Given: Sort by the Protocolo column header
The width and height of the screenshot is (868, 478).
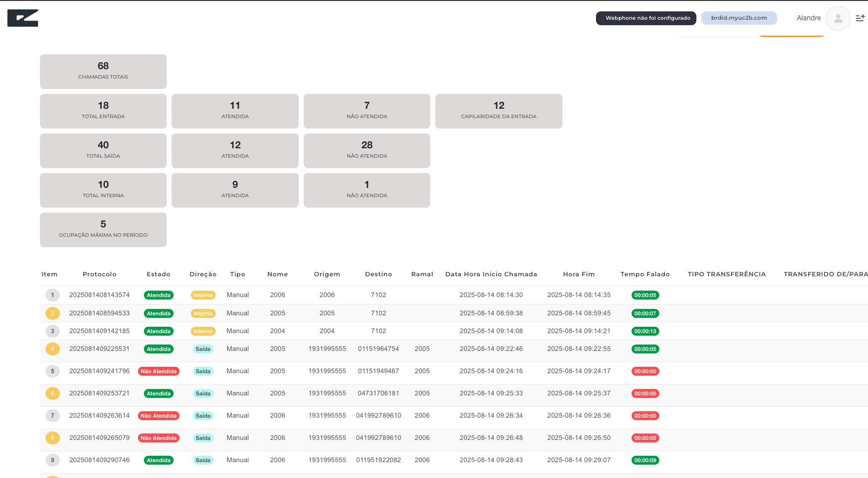Looking at the screenshot, I should point(99,274).
